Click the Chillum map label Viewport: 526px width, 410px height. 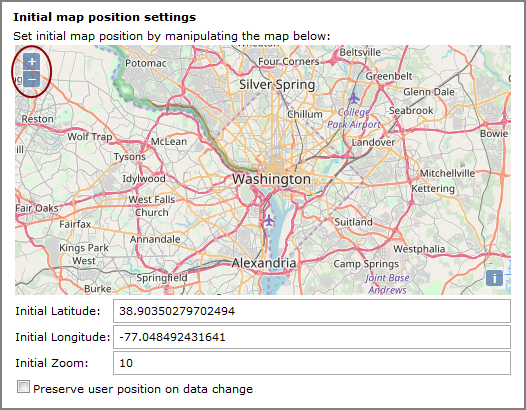tap(305, 114)
